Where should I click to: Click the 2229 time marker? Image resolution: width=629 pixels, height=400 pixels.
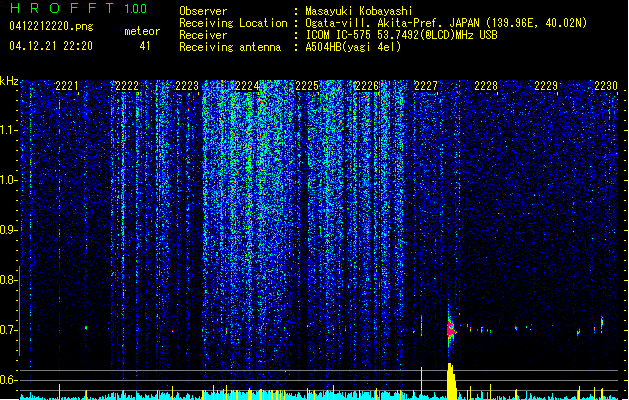[546, 86]
